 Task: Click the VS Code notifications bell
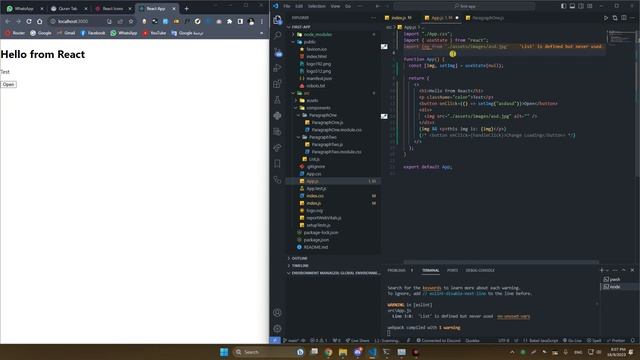pos(633,340)
